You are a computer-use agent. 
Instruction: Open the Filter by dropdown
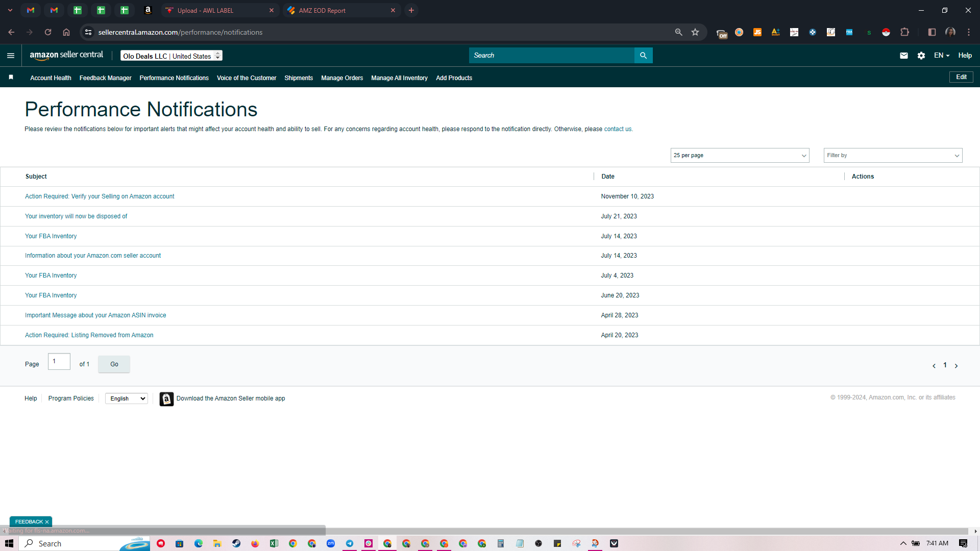893,156
